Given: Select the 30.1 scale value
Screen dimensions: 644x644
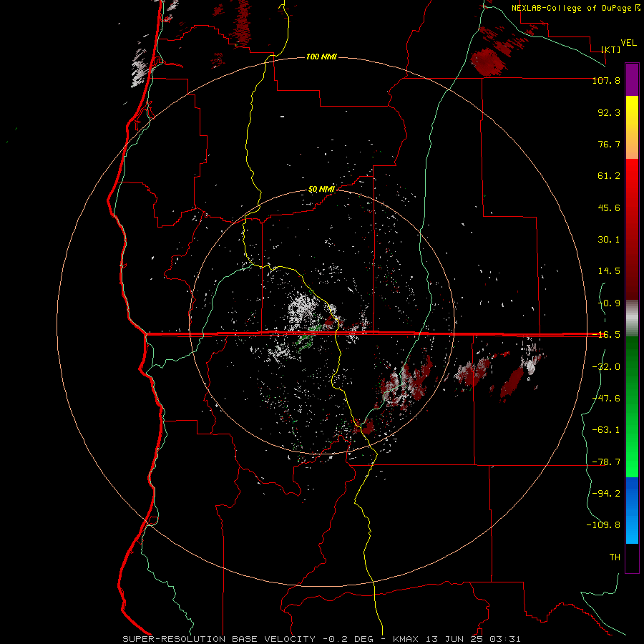Looking at the screenshot, I should tap(609, 240).
